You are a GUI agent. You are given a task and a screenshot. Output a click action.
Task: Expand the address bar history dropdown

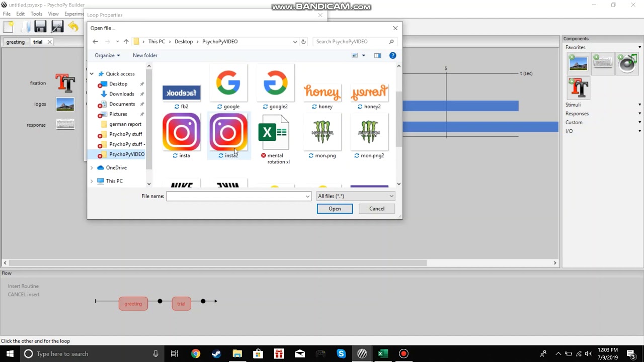[x=295, y=42]
